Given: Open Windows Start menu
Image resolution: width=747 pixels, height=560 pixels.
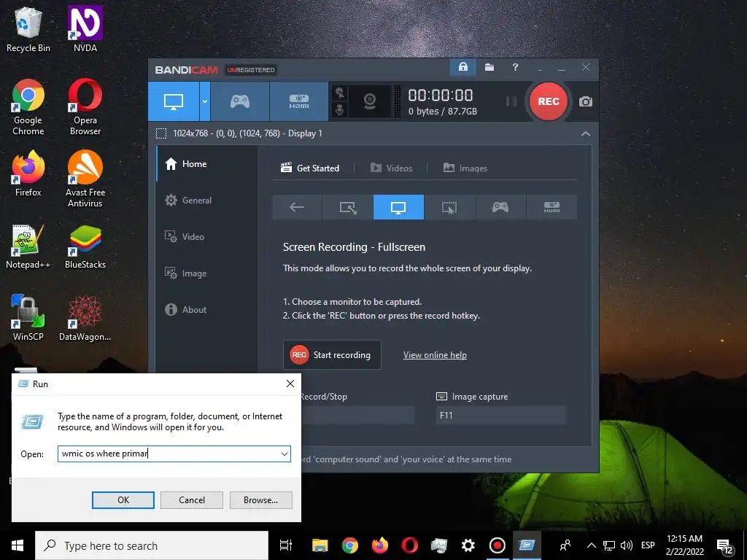Looking at the screenshot, I should pos(18,545).
